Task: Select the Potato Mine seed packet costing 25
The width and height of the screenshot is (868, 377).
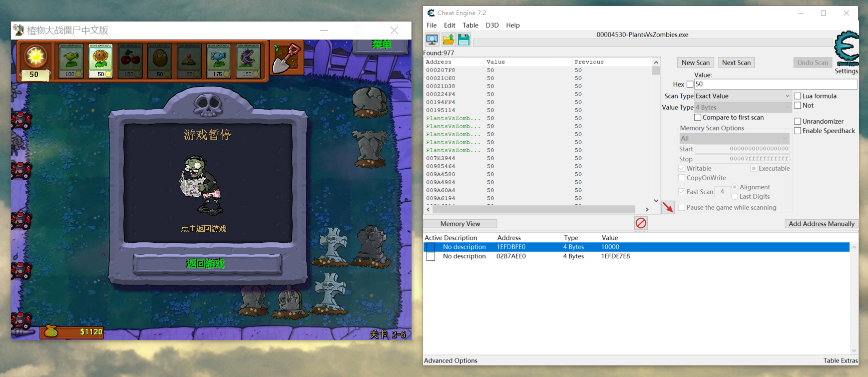Action: pyautogui.click(x=189, y=61)
